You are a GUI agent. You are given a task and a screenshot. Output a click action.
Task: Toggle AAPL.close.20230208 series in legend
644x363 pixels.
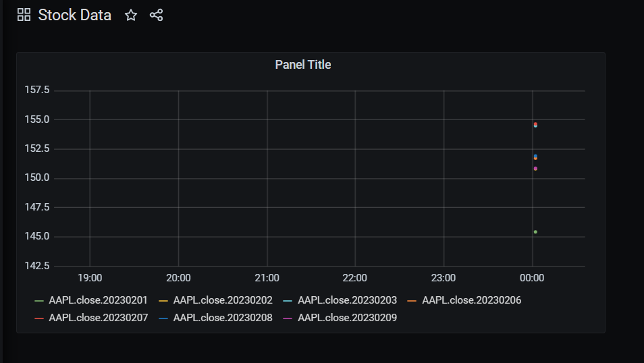click(223, 318)
